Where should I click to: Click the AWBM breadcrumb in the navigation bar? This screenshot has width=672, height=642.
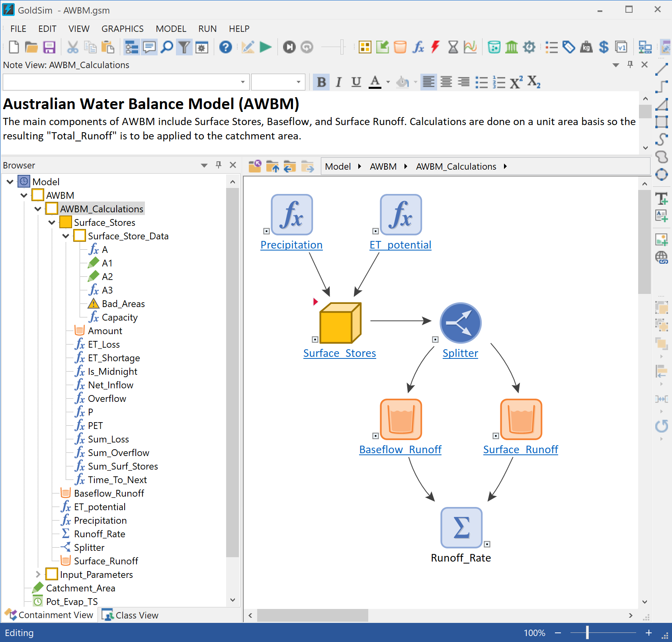383,166
